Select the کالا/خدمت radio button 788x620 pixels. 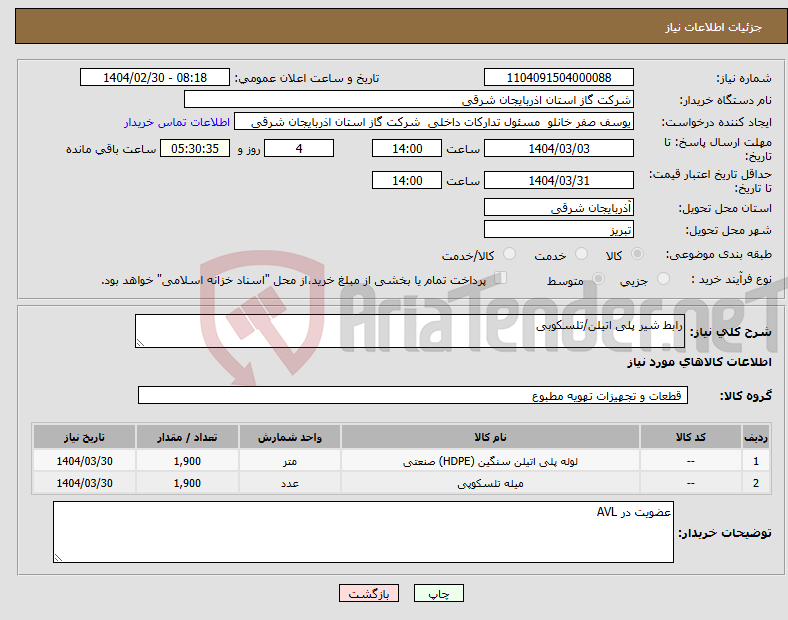tap(510, 254)
